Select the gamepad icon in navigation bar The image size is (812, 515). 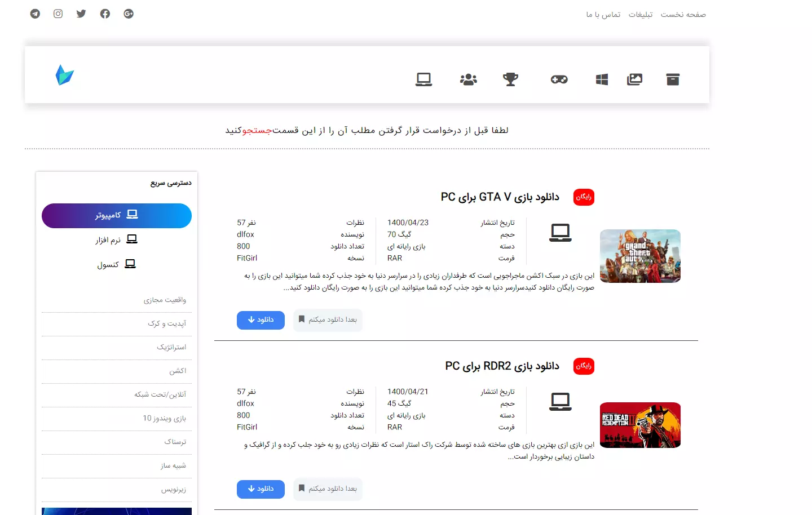tap(559, 79)
